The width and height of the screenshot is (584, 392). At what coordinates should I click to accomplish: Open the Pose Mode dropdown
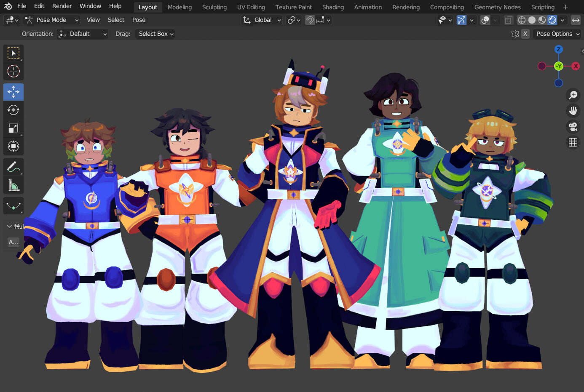(52, 20)
